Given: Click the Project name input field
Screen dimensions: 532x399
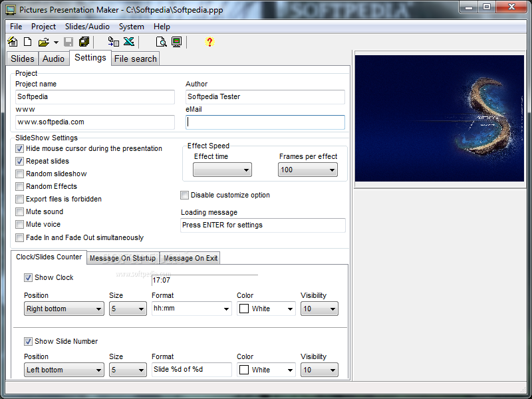Looking at the screenshot, I should coord(95,96).
